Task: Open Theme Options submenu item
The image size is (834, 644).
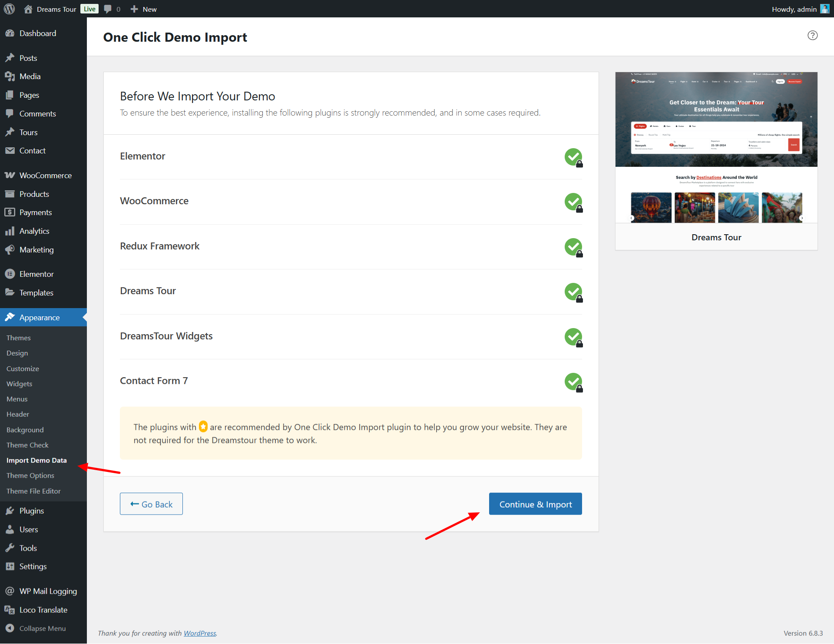Action: pos(30,475)
